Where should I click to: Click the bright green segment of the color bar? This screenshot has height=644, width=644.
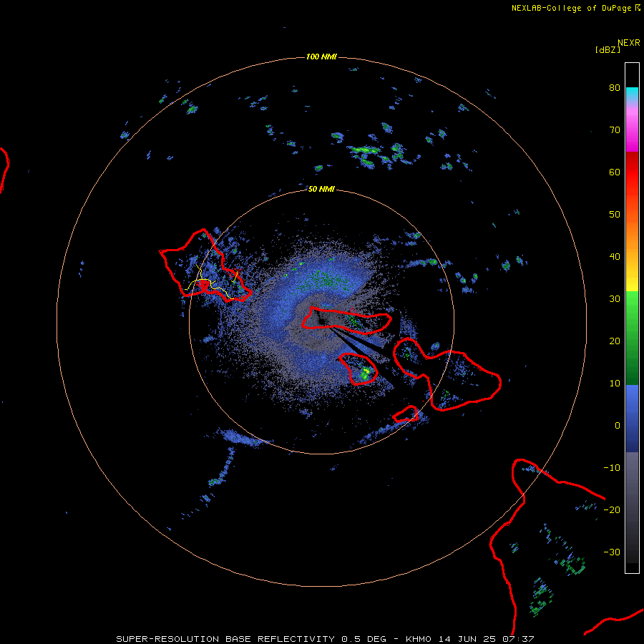[632, 306]
